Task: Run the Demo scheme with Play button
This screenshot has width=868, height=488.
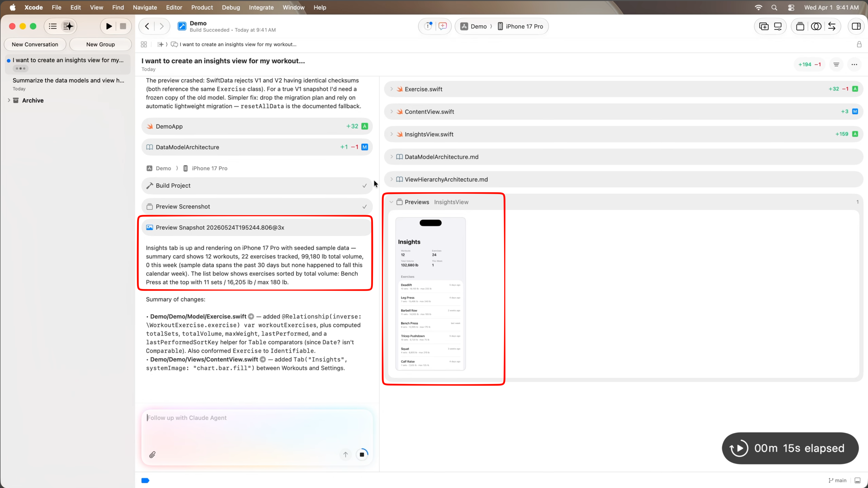Action: pyautogui.click(x=108, y=26)
